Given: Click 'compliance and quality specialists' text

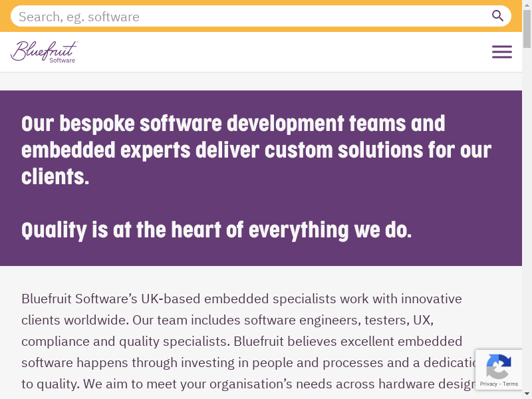Looking at the screenshot, I should click(124, 341).
